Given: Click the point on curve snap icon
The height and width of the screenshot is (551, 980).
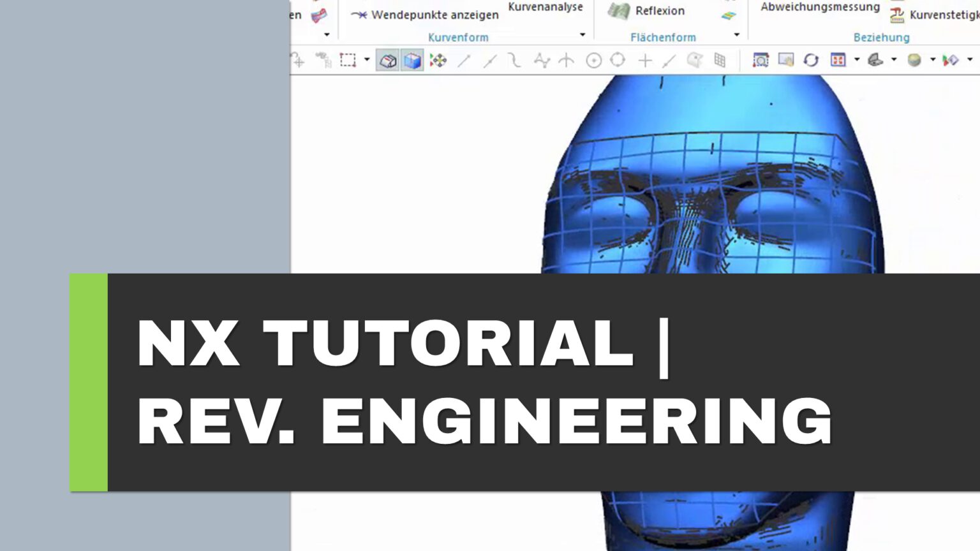Looking at the screenshot, I should point(669,61).
